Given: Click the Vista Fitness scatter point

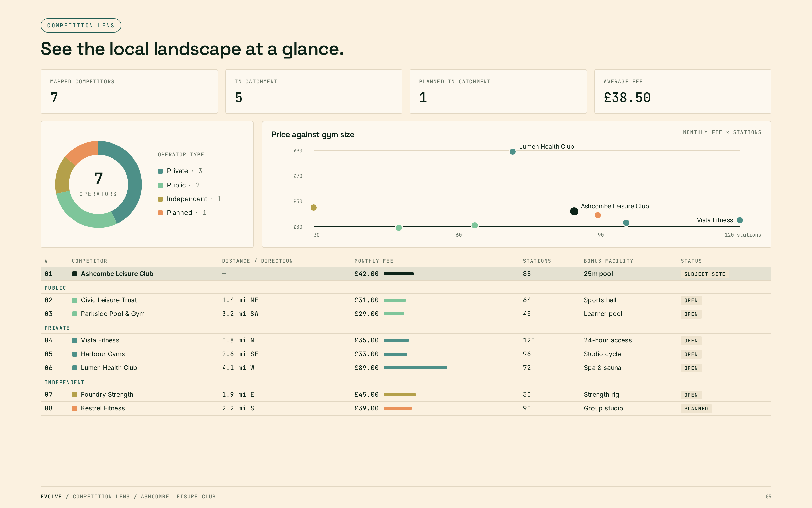Looking at the screenshot, I should [x=740, y=220].
